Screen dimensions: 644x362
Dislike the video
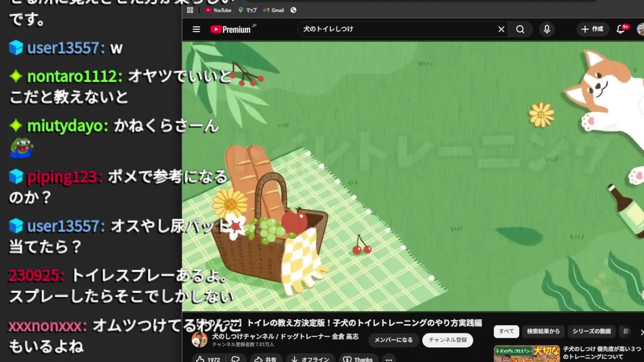(x=235, y=359)
